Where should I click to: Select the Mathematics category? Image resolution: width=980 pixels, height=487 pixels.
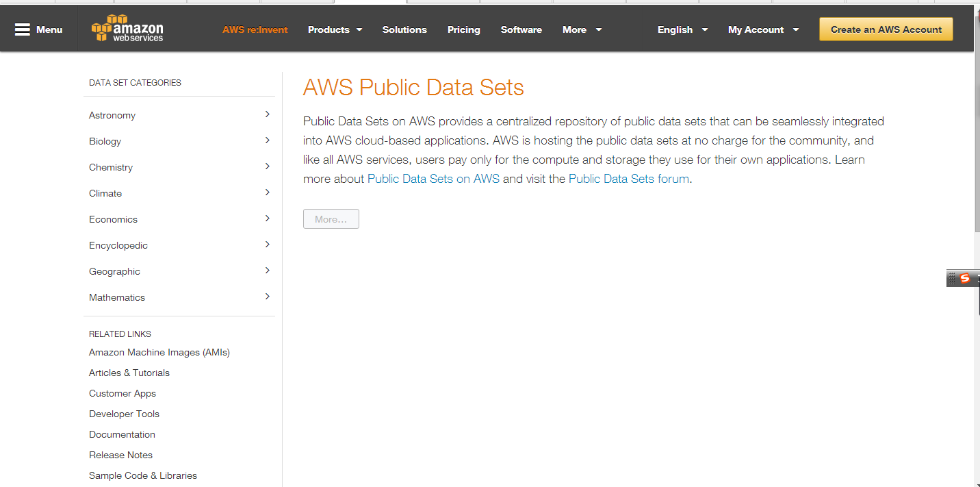(x=117, y=297)
